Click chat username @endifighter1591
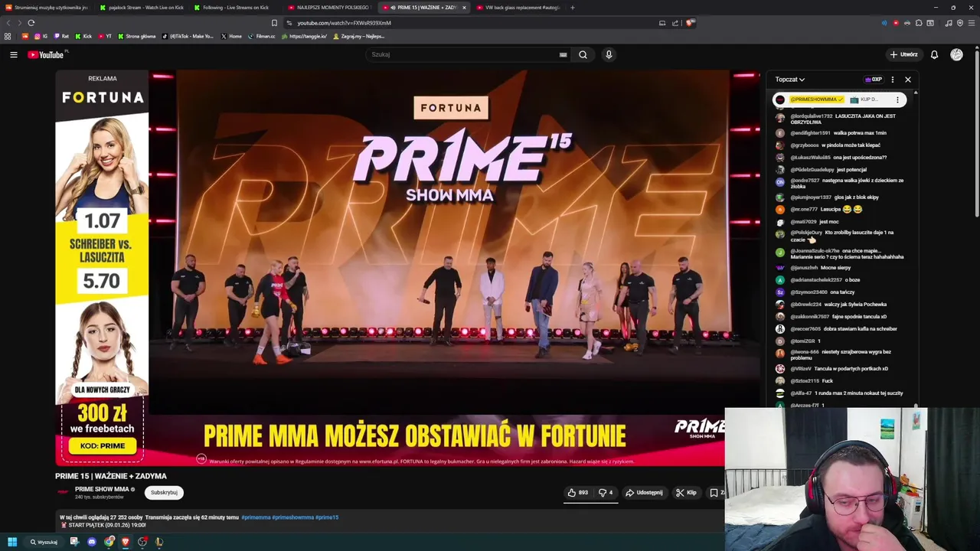The height and width of the screenshot is (551, 980). click(810, 133)
